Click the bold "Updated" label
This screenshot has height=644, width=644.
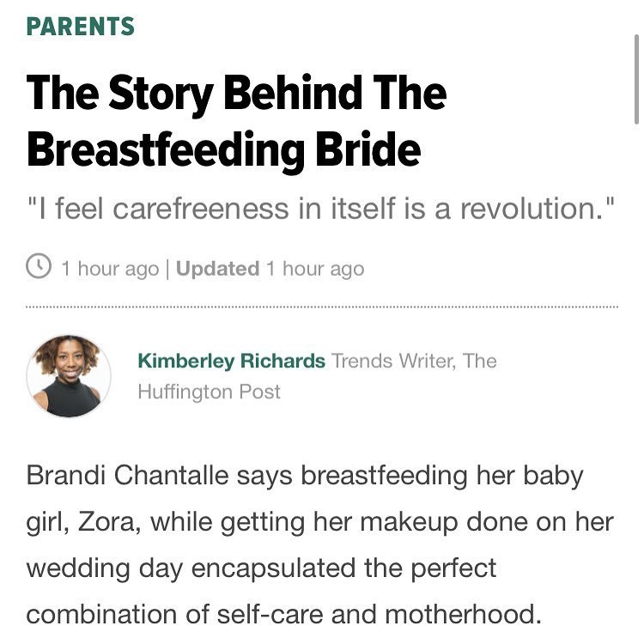[x=217, y=269]
